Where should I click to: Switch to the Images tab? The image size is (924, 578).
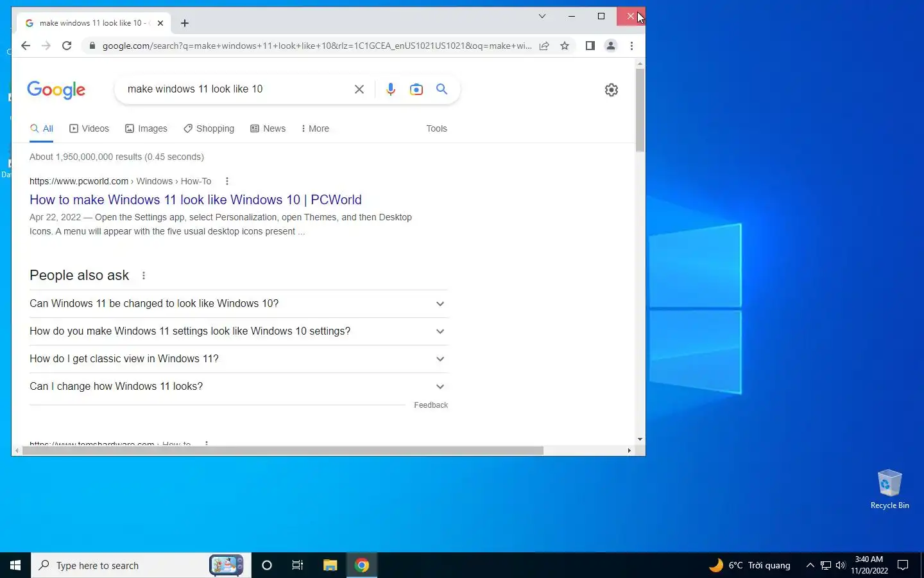tap(146, 129)
